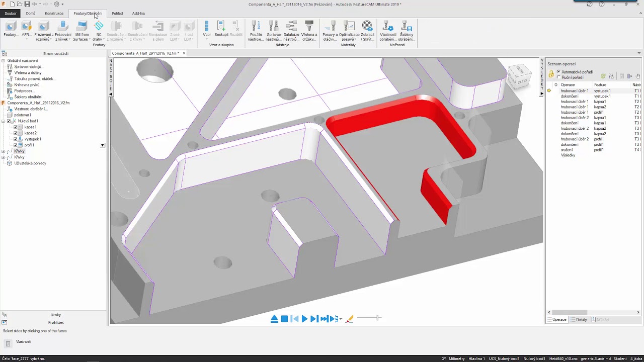The width and height of the screenshot is (644, 362).
Task: Close the Componenta_A_Half document tab
Action: tap(184, 53)
